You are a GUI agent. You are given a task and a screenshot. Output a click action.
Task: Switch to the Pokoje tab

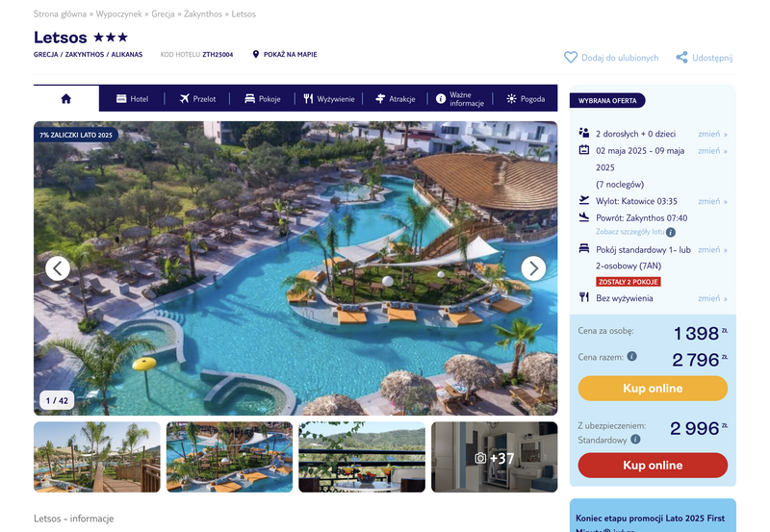pyautogui.click(x=262, y=99)
